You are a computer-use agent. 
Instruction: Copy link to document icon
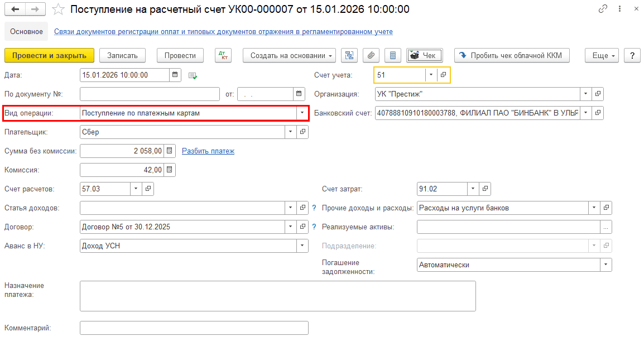(x=603, y=9)
